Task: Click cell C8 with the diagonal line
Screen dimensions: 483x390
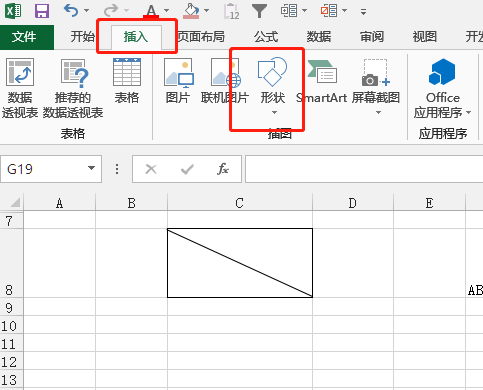Action: [240, 263]
